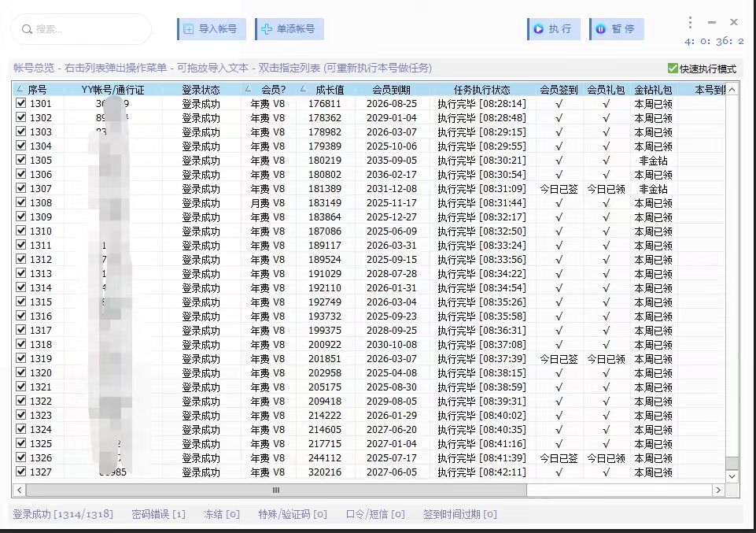Click the 金钻礼包 column header
Viewport: 756px width, 533px height.
653,90
